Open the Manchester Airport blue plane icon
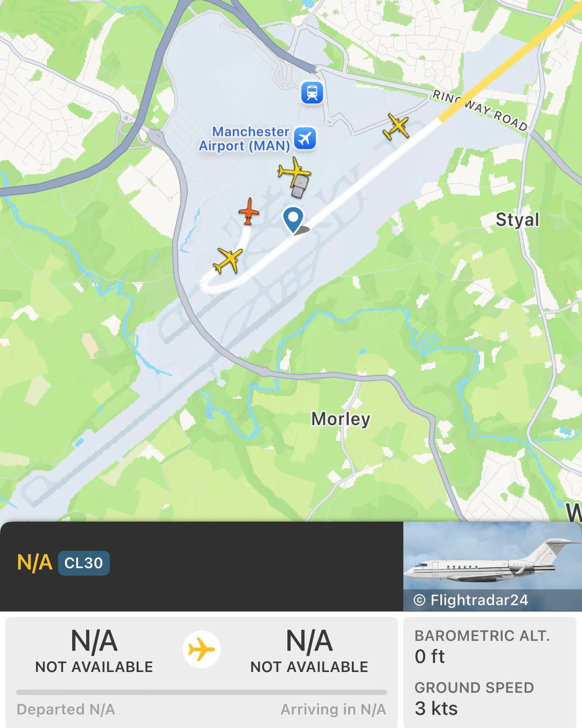Screen dimensions: 582x728 coord(305,138)
